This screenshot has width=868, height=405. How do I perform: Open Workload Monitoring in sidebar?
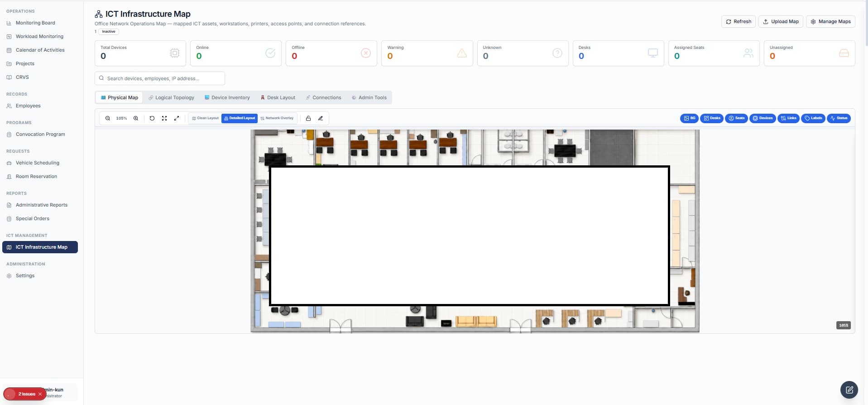[x=39, y=36]
